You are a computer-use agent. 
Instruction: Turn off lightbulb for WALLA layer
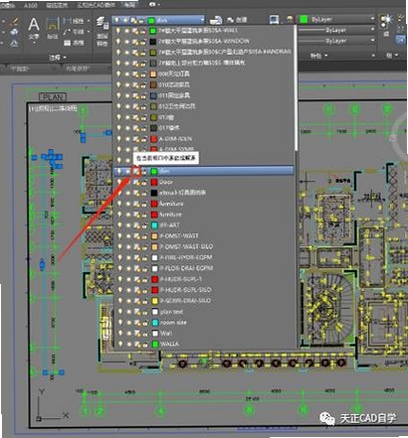pos(120,344)
